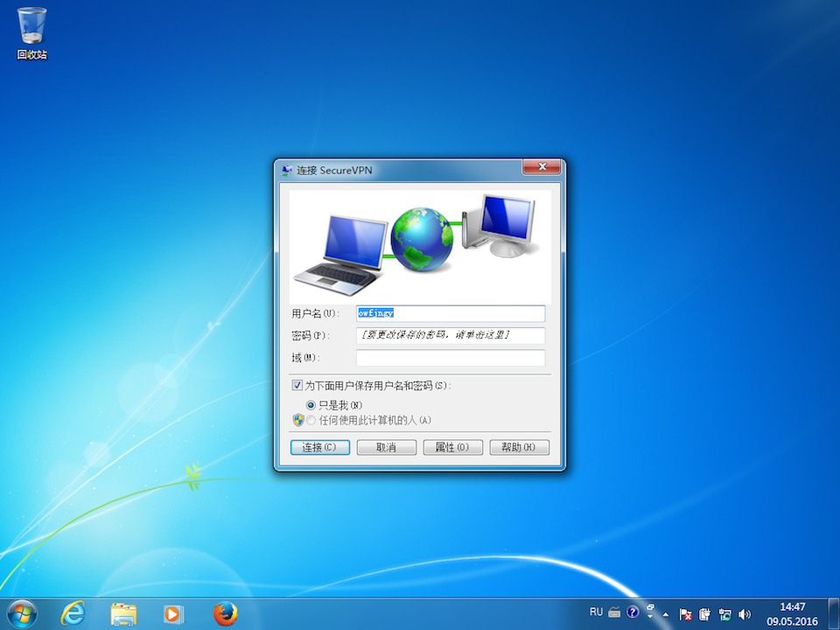Click the RU language indicator
Image resolution: width=840 pixels, height=630 pixels.
596,612
